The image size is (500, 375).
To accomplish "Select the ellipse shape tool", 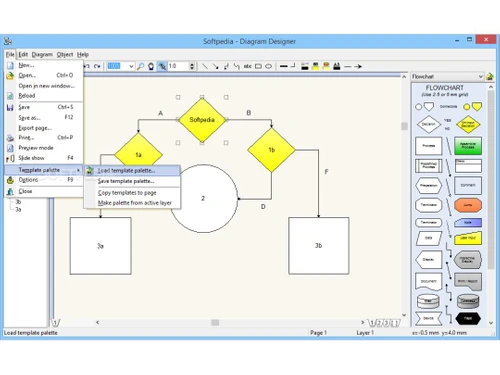I will [268, 66].
